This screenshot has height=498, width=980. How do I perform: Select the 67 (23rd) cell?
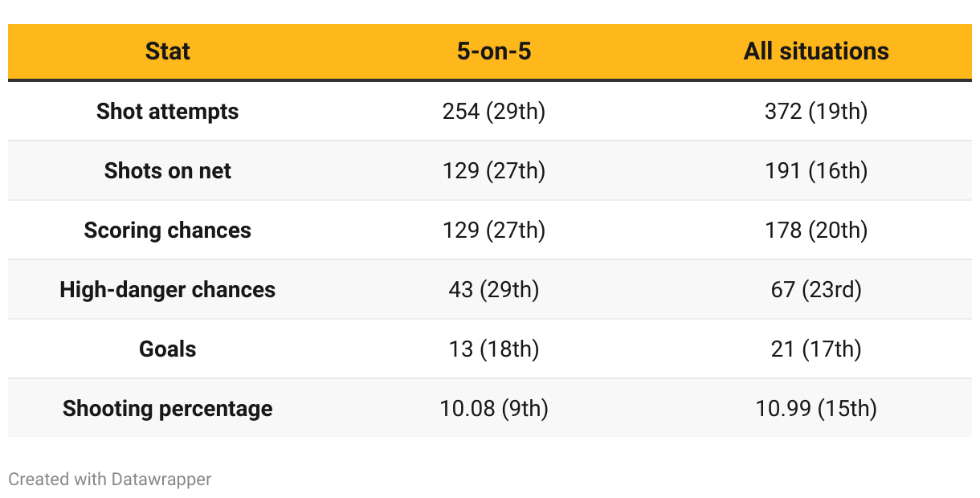[x=816, y=289]
